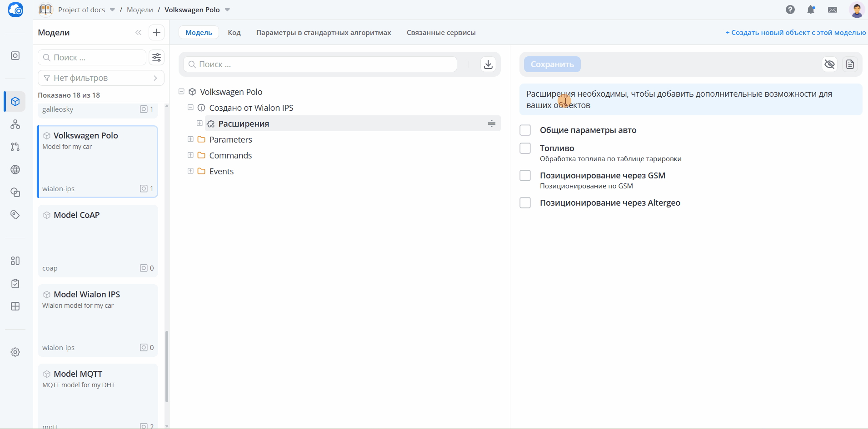Click the reorder handle on Расширения row
The height and width of the screenshot is (429, 868).
pos(492,123)
